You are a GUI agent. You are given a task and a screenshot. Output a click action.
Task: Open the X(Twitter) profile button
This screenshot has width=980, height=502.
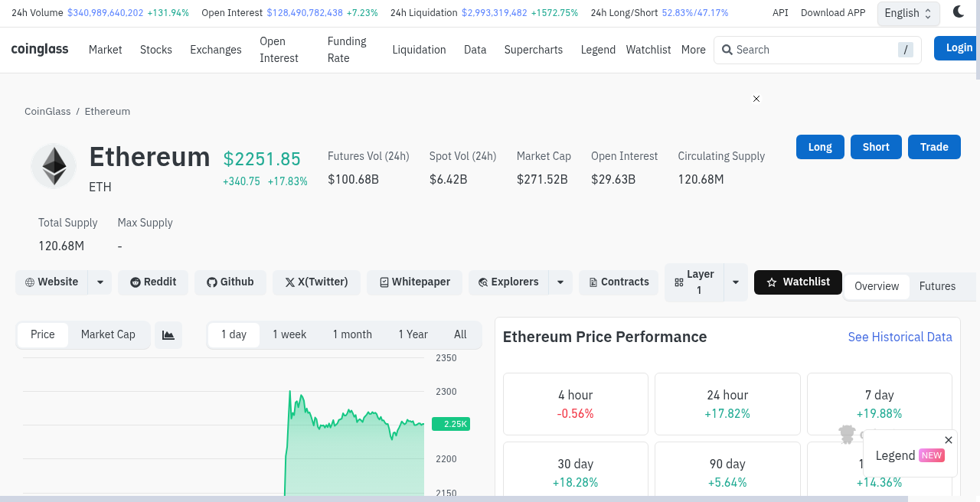316,282
